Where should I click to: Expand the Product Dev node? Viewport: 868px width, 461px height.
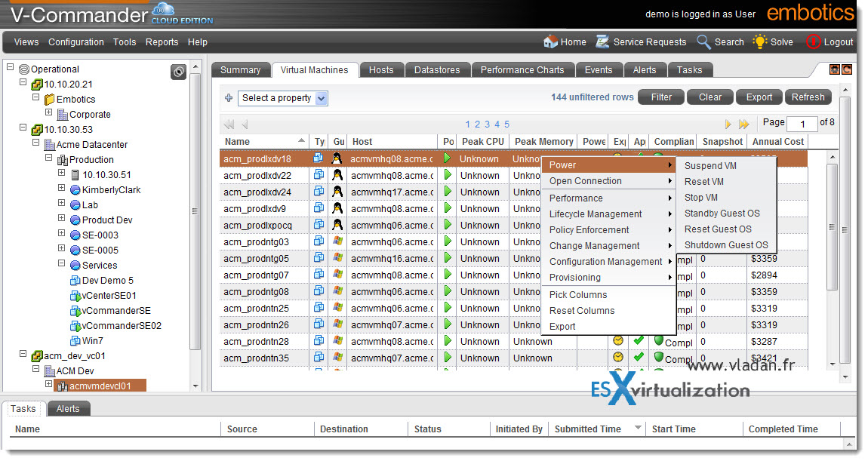tap(61, 217)
